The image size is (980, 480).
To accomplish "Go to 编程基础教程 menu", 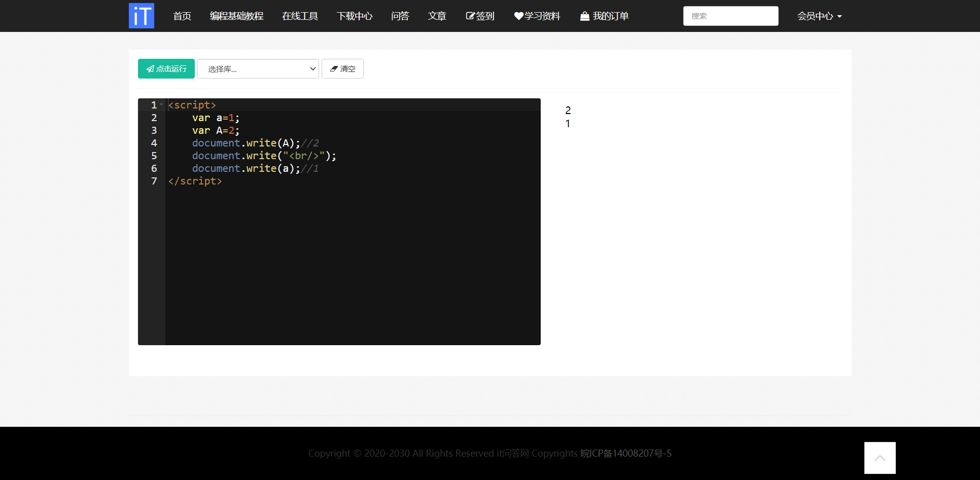I will (x=237, y=16).
